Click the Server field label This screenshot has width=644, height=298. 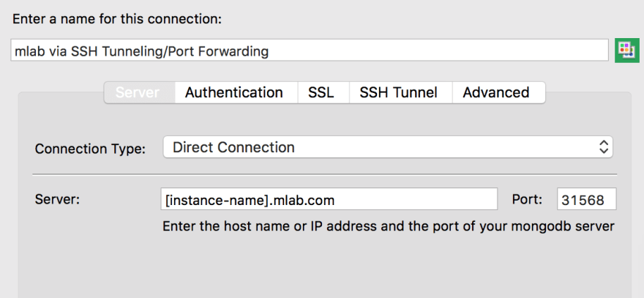pos(57,199)
